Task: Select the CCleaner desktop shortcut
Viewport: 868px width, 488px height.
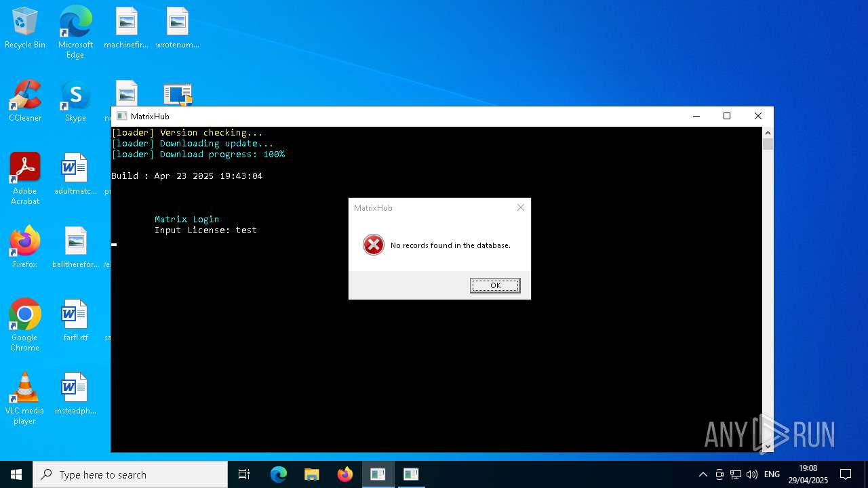Action: (25, 102)
